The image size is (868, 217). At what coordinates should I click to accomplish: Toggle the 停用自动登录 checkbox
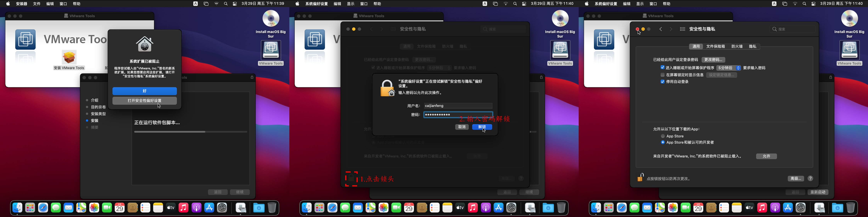click(662, 82)
